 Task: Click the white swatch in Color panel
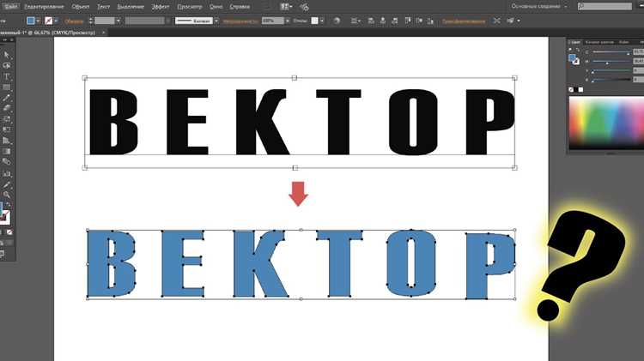point(580,89)
